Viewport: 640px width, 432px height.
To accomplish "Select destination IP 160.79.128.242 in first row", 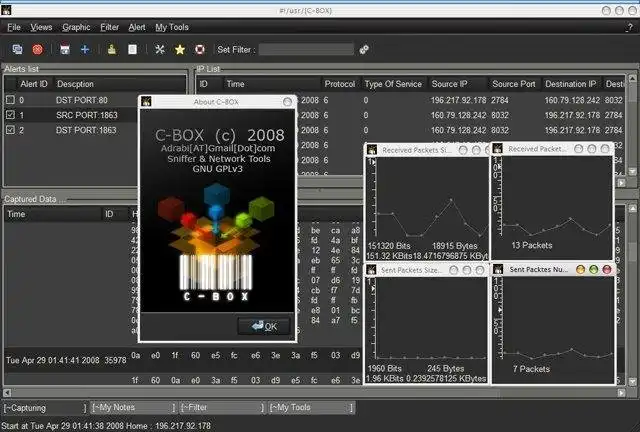I will 572,100.
